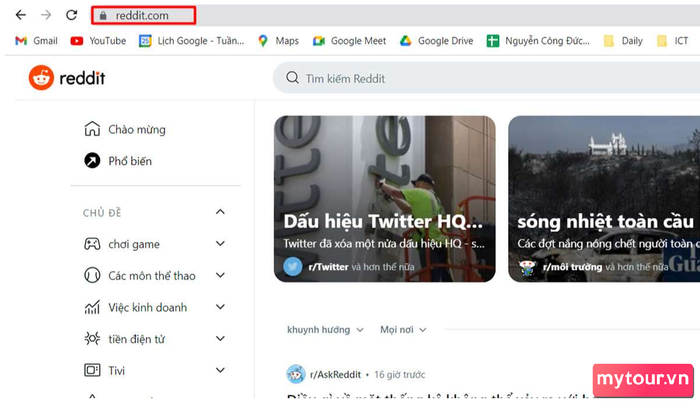Open the Nguyễn Công Đức bookmark

(x=538, y=41)
